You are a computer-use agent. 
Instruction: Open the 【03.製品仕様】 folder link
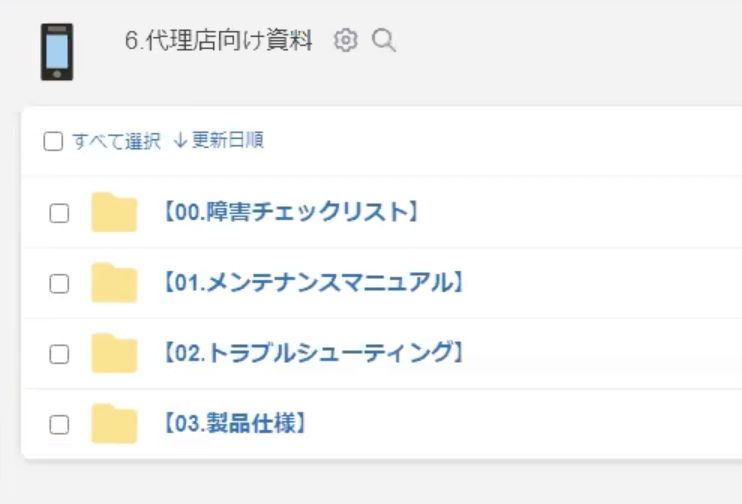pos(235,424)
